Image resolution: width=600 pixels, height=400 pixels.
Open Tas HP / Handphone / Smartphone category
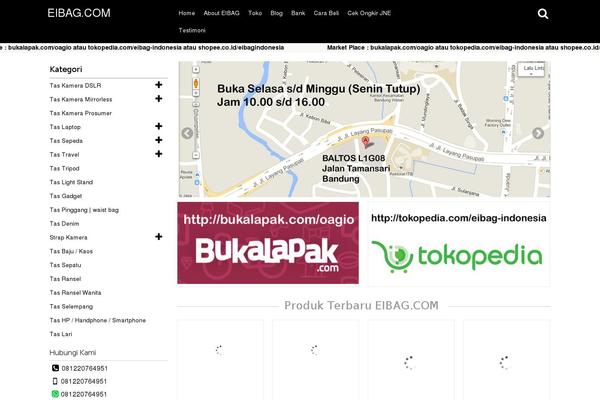[x=98, y=320]
